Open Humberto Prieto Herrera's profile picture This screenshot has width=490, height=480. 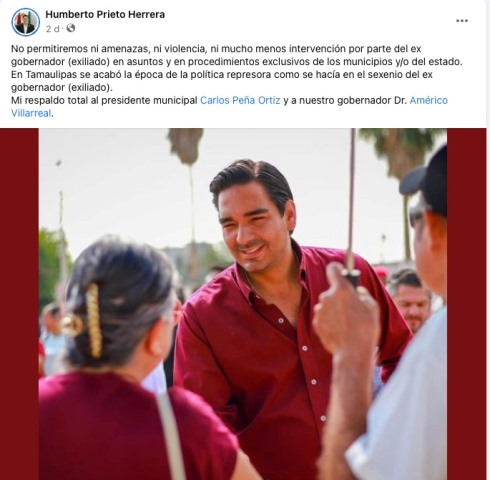(x=26, y=22)
